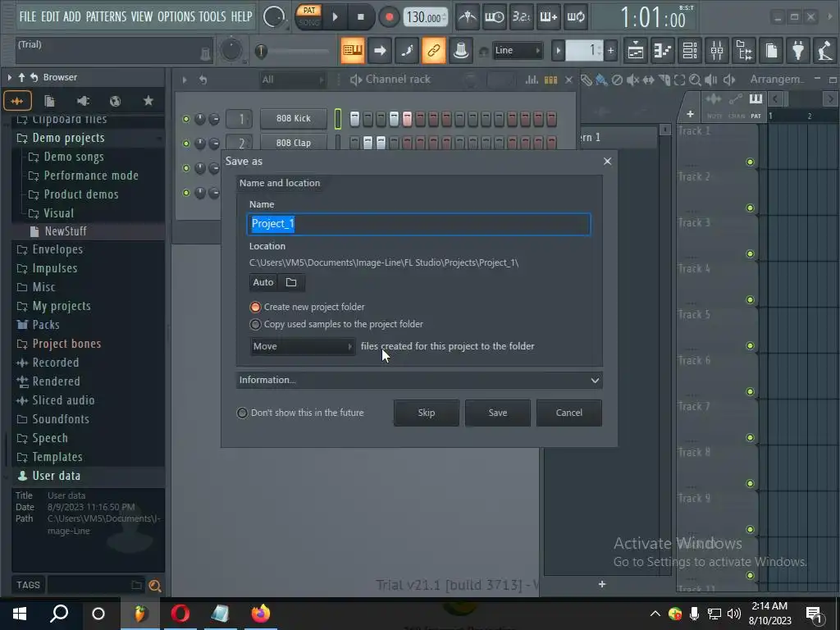This screenshot has height=630, width=840.
Task: Select the playlist mute tool
Action: point(632,80)
